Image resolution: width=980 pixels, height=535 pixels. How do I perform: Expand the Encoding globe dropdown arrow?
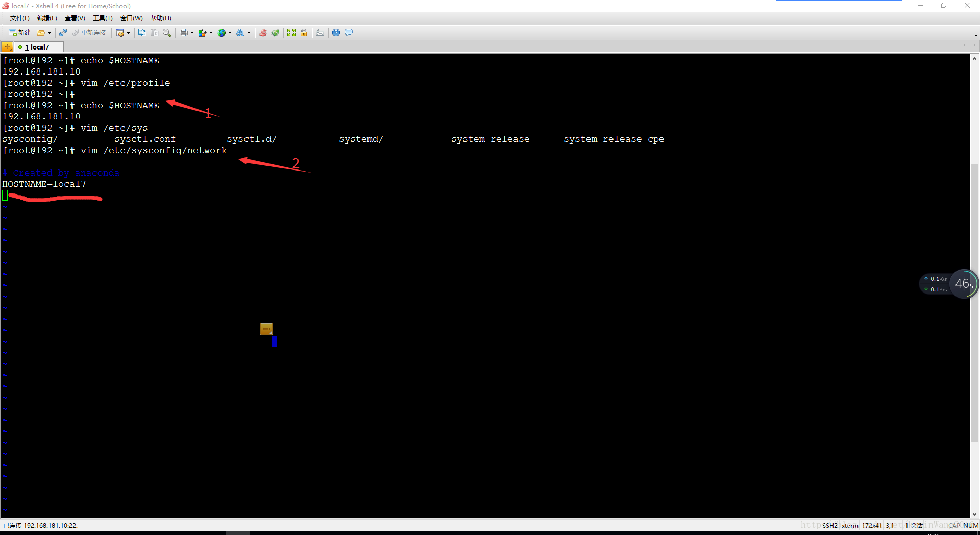click(x=230, y=33)
